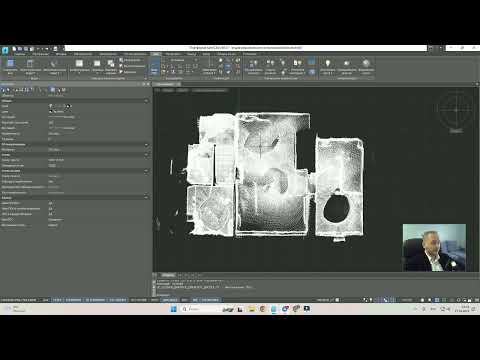Collapse the last properties section using its chevron
Screen dimensions: 480x360
pos(146,198)
